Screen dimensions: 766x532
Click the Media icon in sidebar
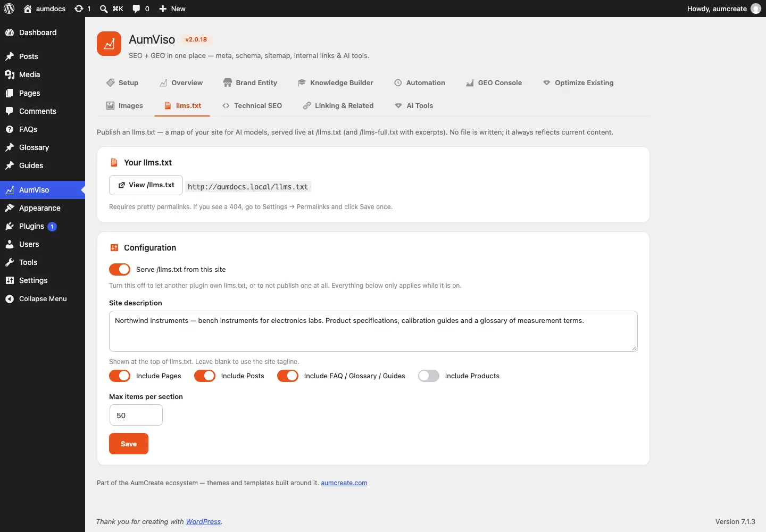click(10, 74)
